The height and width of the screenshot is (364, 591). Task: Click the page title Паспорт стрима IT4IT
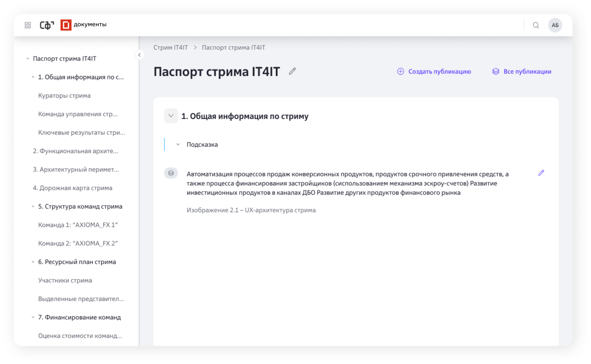217,71
